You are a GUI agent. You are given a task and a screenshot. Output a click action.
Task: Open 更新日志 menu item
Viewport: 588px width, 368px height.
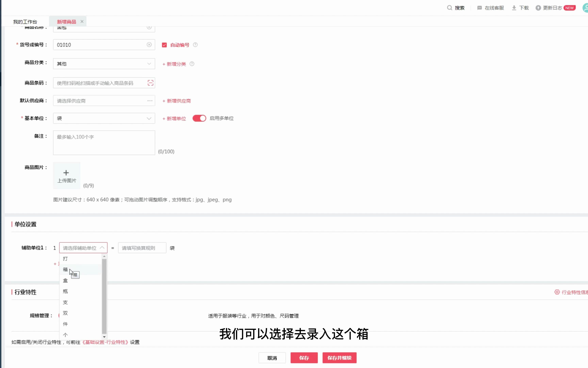pos(552,8)
